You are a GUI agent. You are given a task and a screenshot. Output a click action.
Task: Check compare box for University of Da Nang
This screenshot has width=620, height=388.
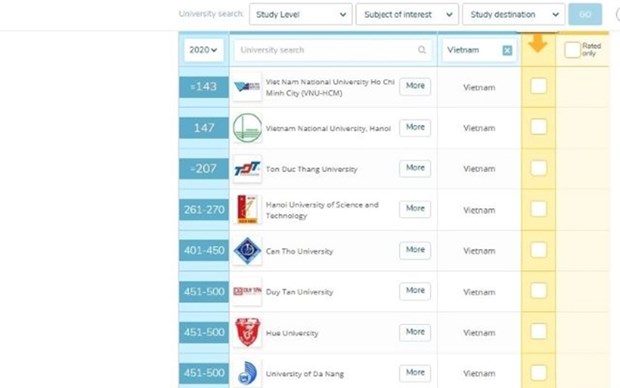point(539,373)
